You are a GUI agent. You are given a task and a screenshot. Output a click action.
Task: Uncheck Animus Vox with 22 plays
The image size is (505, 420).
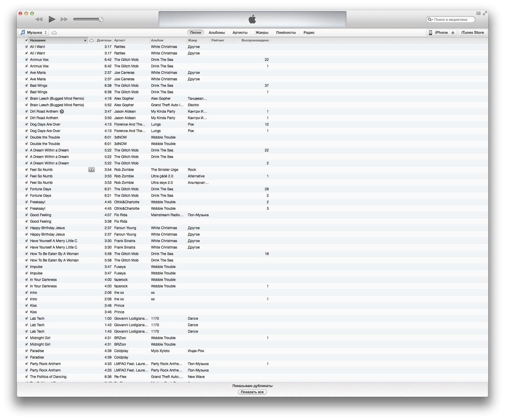(27, 60)
